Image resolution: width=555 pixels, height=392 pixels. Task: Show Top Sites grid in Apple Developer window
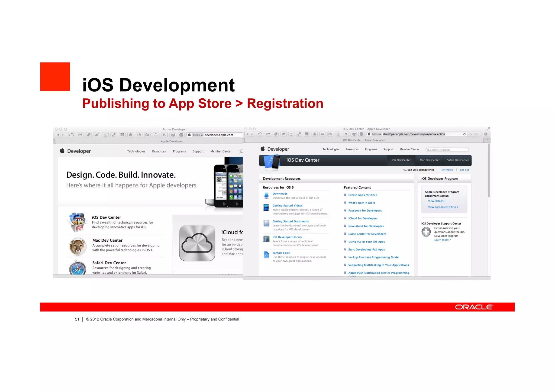pos(122,135)
